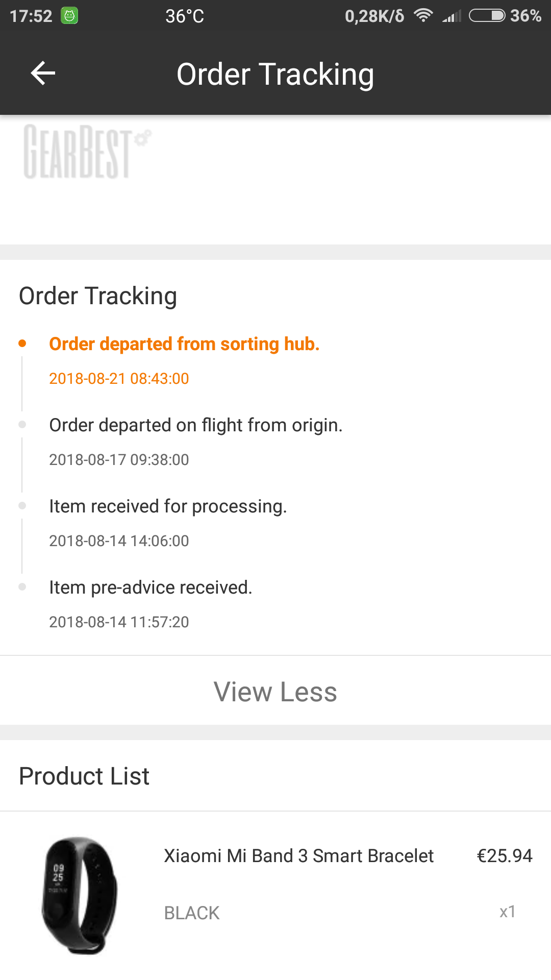Open the Mi Band 3 product thumbnail
551x980 pixels.
pos(79,895)
